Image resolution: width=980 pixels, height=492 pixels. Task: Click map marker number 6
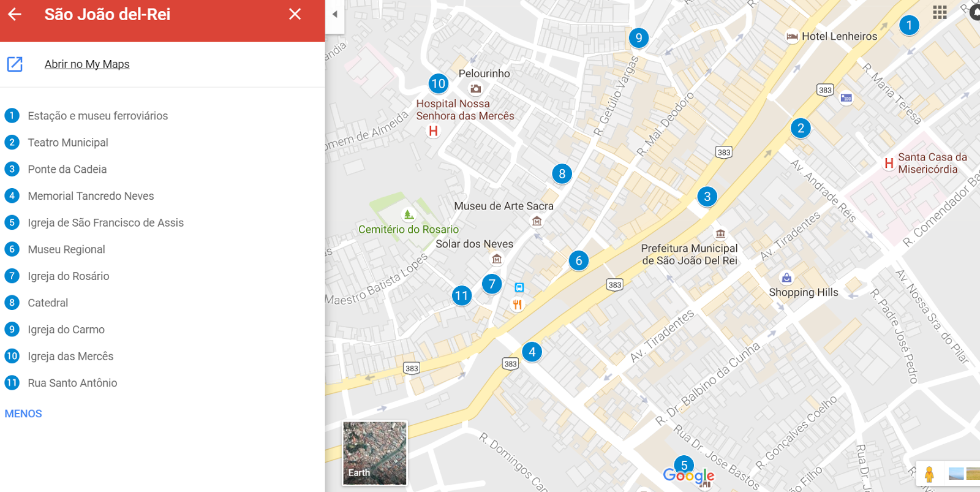579,261
